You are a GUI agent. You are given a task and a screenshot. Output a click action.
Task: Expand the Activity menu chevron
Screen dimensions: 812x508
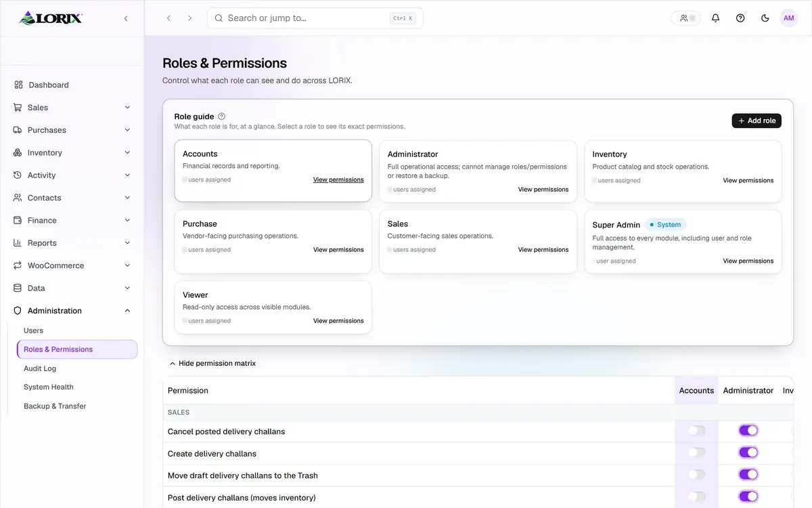(127, 175)
